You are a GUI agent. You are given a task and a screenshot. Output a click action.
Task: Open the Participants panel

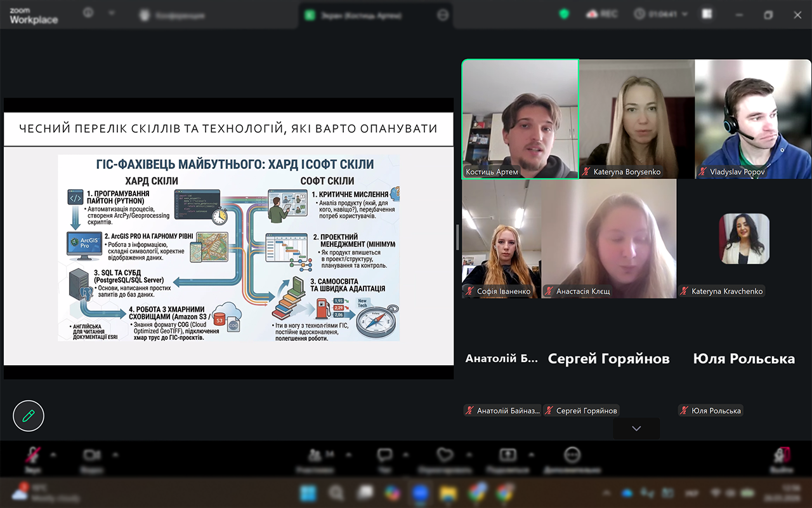(315, 455)
